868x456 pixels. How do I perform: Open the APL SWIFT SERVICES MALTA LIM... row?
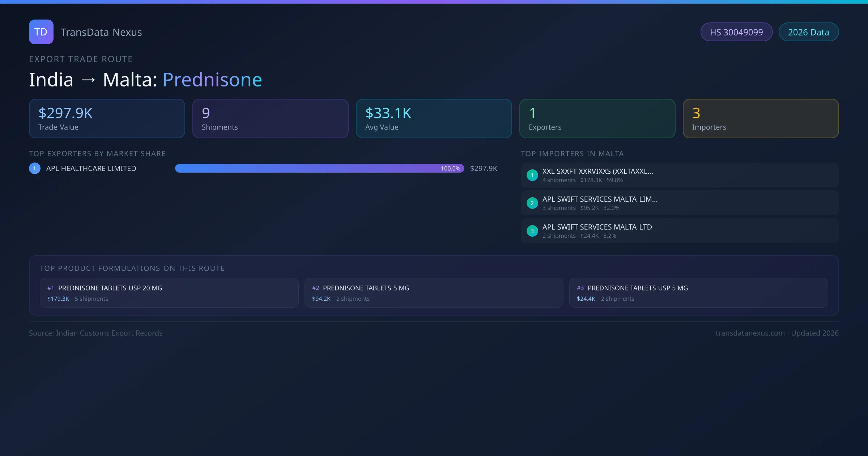click(679, 203)
